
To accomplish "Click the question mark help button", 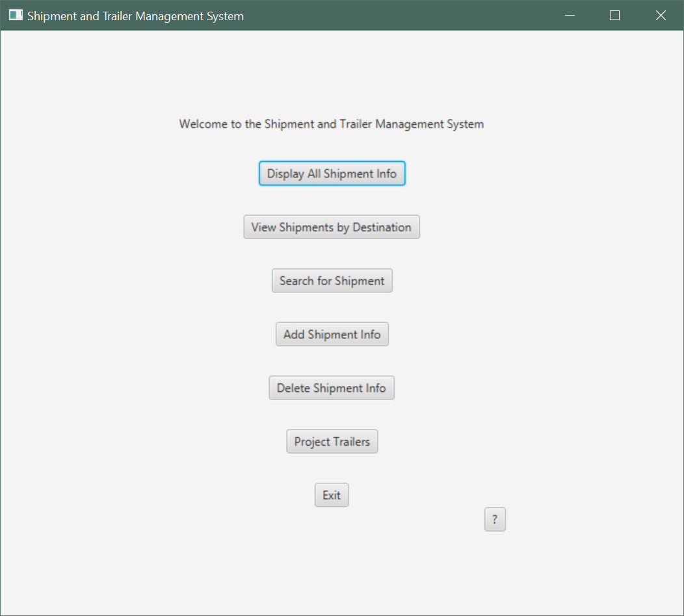I will [495, 519].
